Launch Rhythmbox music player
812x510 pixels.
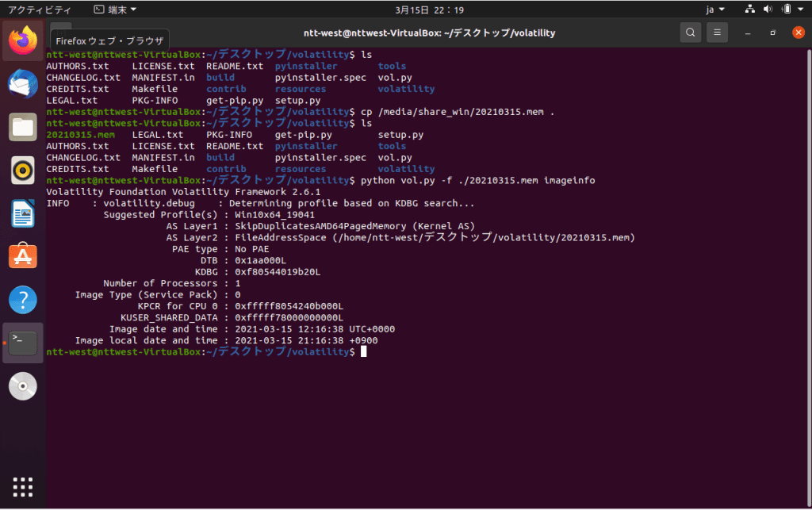coord(23,170)
